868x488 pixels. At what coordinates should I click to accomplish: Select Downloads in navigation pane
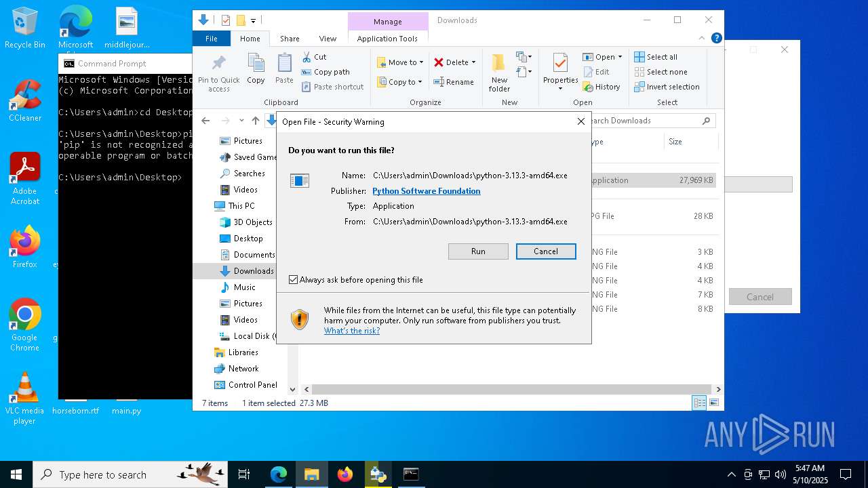click(247, 271)
